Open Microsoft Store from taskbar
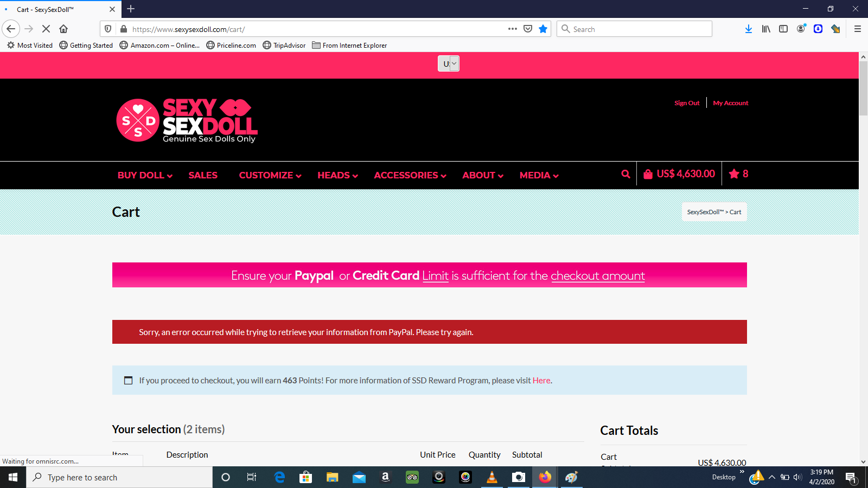This screenshot has width=868, height=488. tap(306, 477)
